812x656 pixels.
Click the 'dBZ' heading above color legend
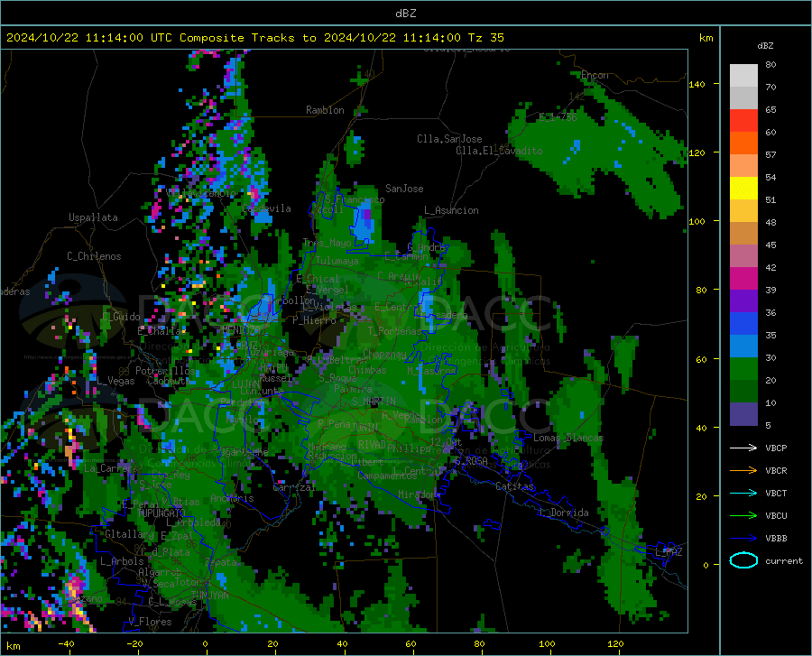(765, 45)
